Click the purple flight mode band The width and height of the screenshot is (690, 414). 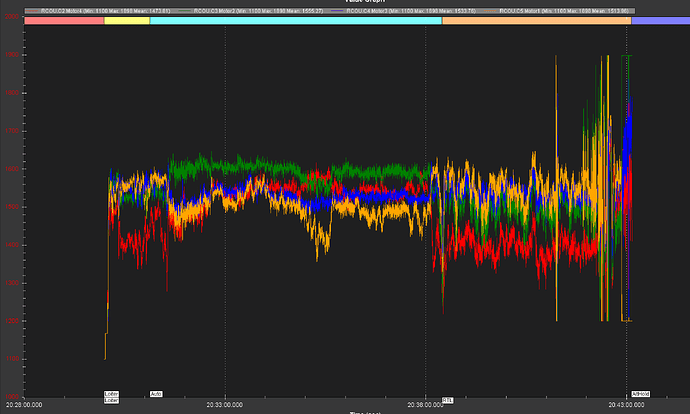pos(658,20)
